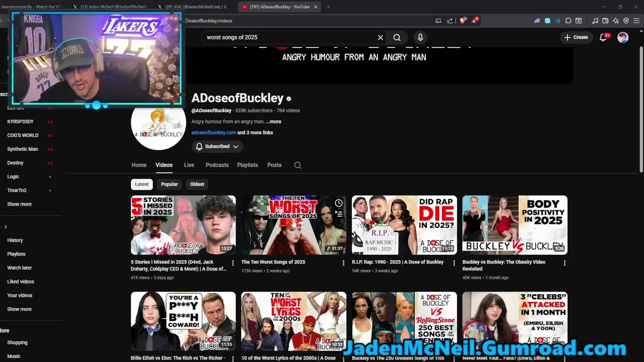Select the Popular sort chip
The height and width of the screenshot is (362, 644).
click(x=169, y=184)
